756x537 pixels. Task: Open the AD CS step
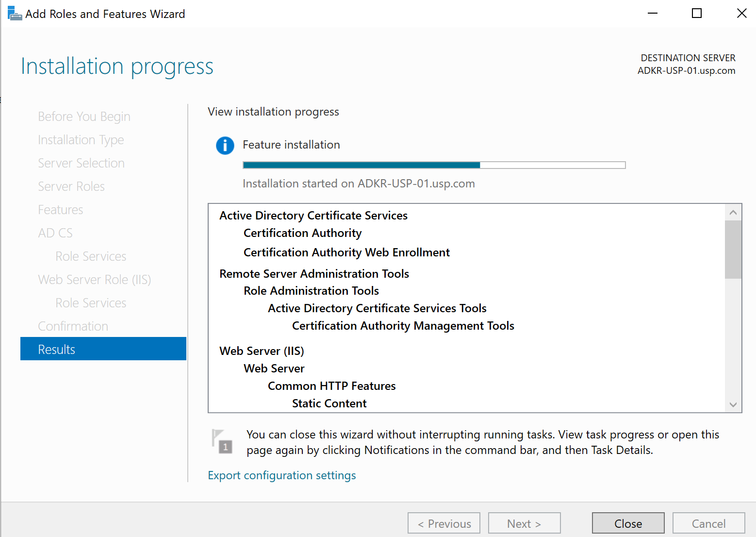(x=55, y=233)
